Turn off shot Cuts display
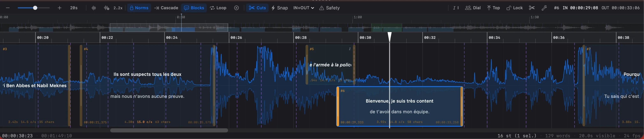The image size is (644, 139). (257, 8)
